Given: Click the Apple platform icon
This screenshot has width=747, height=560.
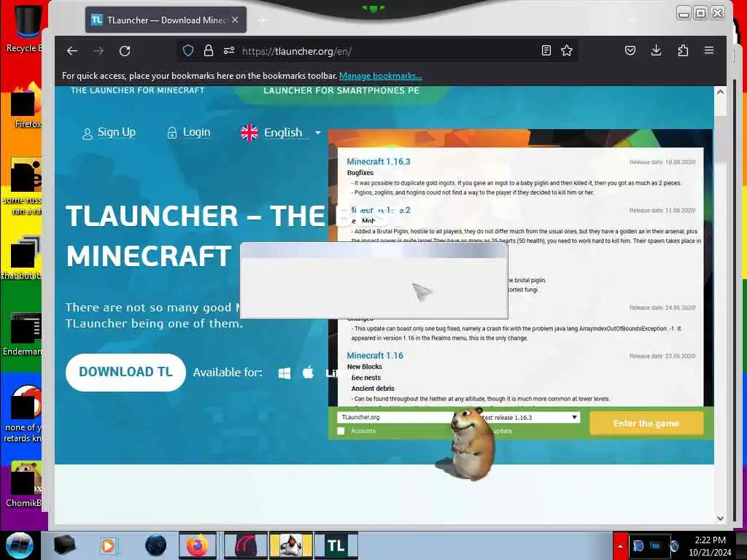Looking at the screenshot, I should 309,373.
